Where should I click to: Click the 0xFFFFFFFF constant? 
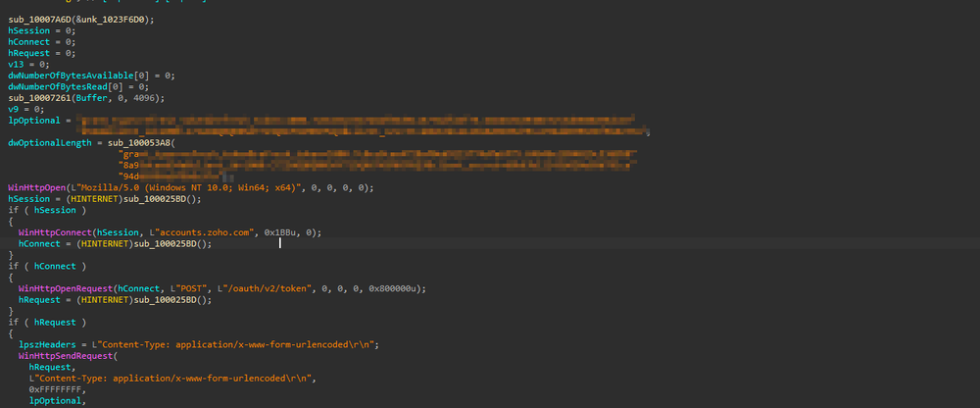pos(57,390)
